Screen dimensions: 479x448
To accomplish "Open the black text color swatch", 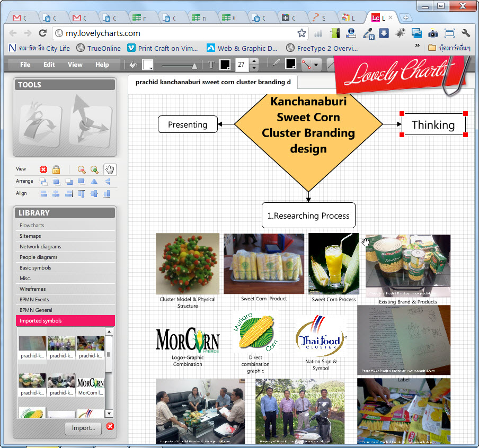I will tap(225, 65).
